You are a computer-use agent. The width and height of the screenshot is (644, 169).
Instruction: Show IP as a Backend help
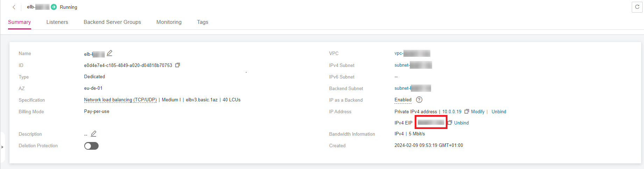[419, 100]
